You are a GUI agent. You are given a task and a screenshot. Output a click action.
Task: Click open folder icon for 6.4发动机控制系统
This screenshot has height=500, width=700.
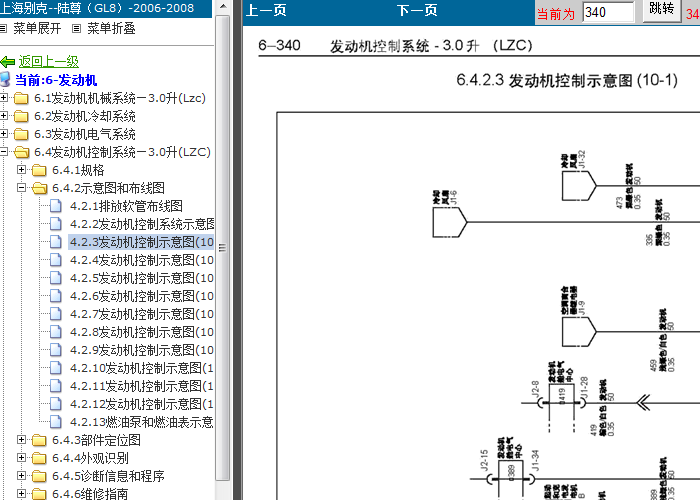coord(21,152)
